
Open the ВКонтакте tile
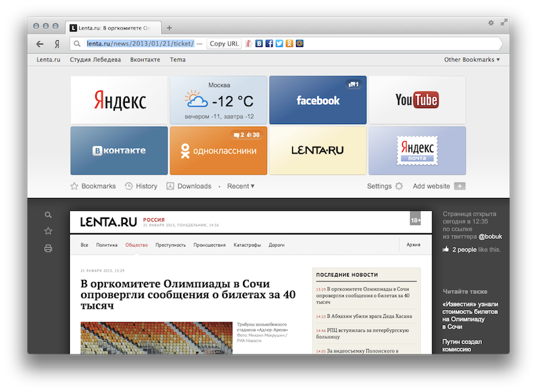pos(119,150)
